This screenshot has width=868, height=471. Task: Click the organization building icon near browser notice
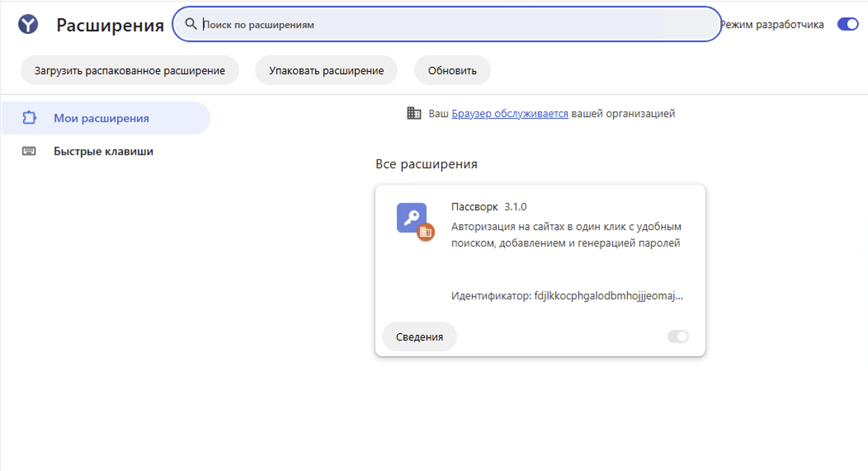[414, 113]
